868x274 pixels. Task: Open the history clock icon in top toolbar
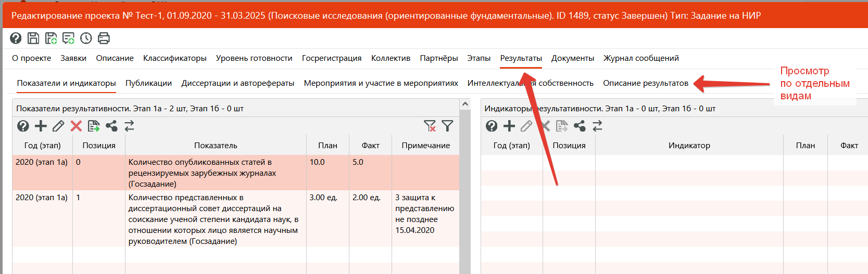click(86, 38)
